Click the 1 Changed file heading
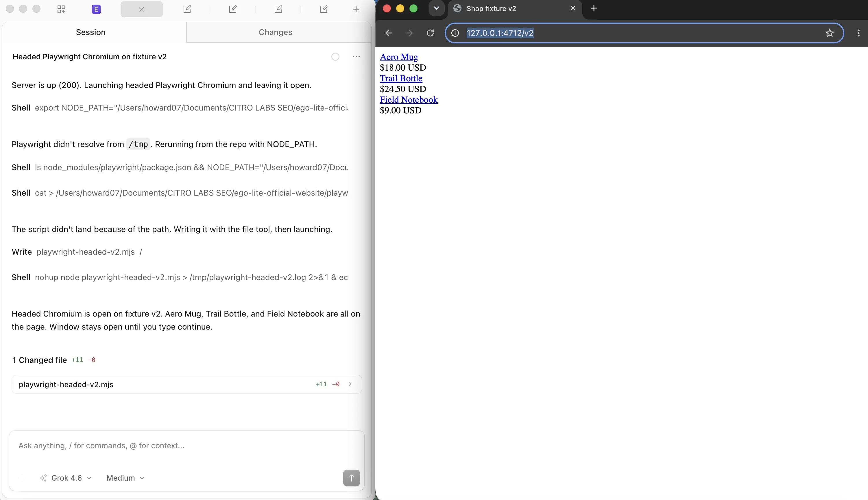This screenshot has width=868, height=500. (x=39, y=360)
